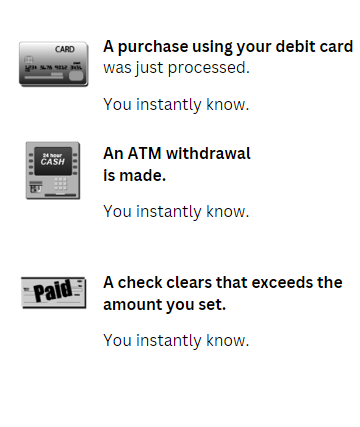This screenshot has height=427, width=360.
Task: Click the card slot on the ATM icon
Action: pos(36,183)
